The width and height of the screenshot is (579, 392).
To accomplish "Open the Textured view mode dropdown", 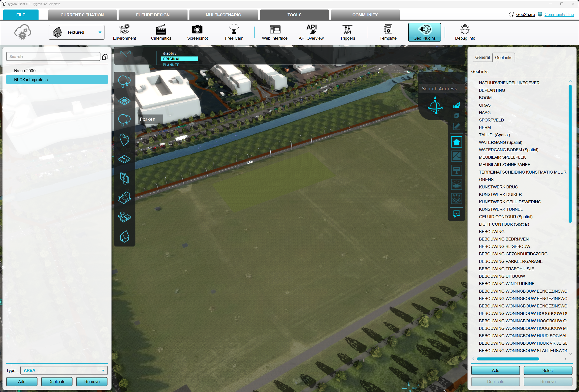I will coord(76,32).
